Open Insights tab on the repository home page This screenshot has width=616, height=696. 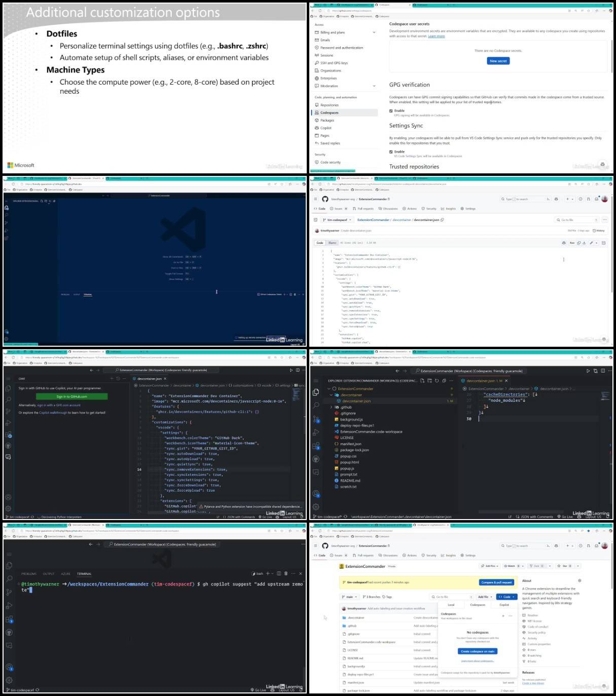pyautogui.click(x=449, y=556)
